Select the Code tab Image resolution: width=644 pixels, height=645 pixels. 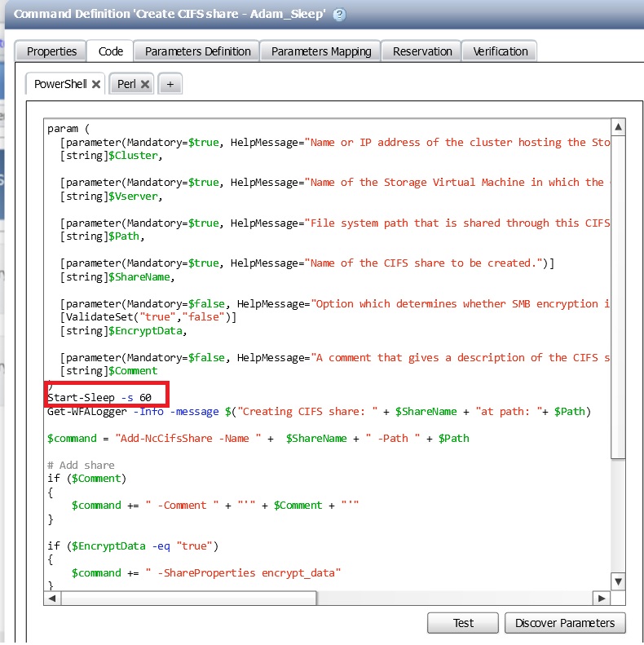(x=111, y=51)
